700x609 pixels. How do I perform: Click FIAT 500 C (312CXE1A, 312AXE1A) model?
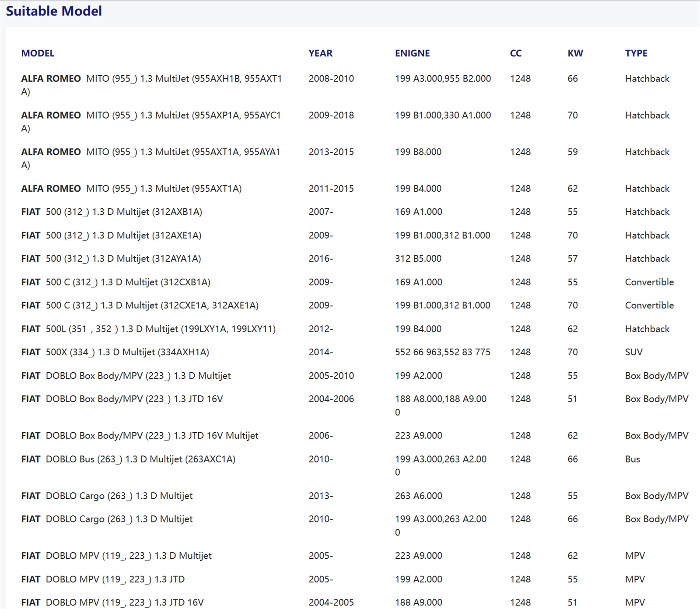(140, 306)
